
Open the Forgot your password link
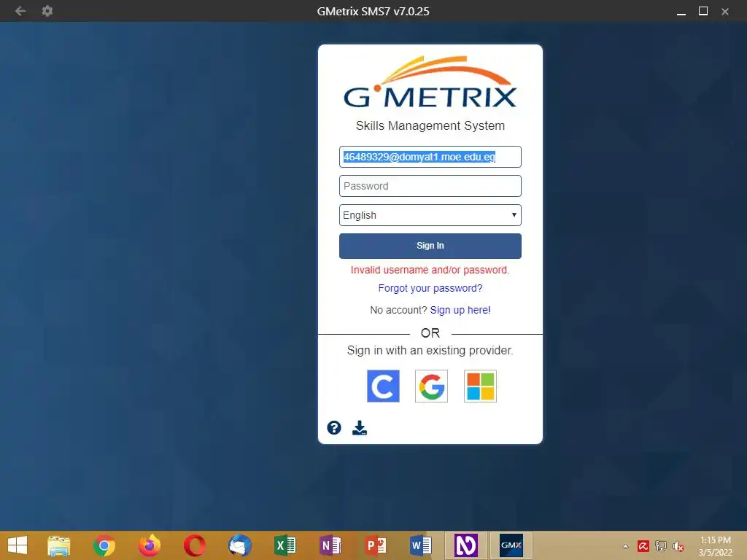430,288
